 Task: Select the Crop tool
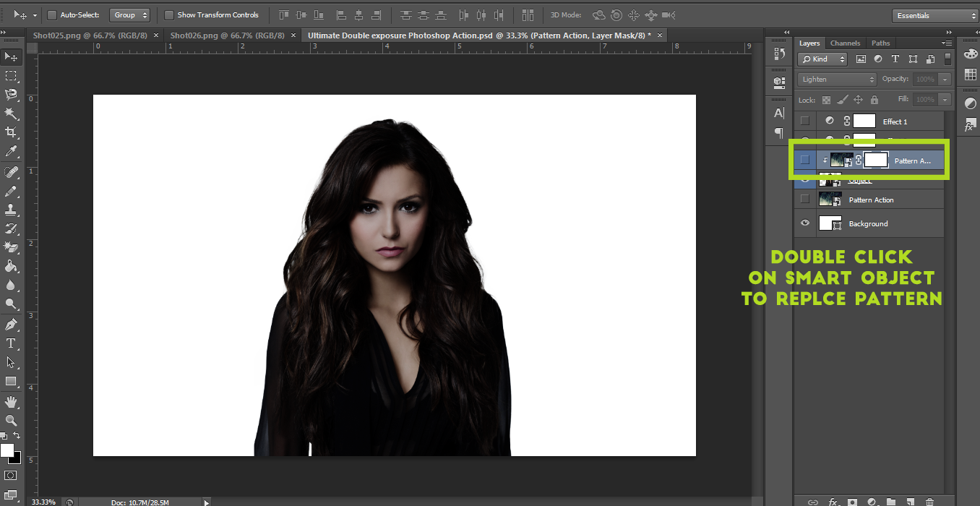(12, 132)
